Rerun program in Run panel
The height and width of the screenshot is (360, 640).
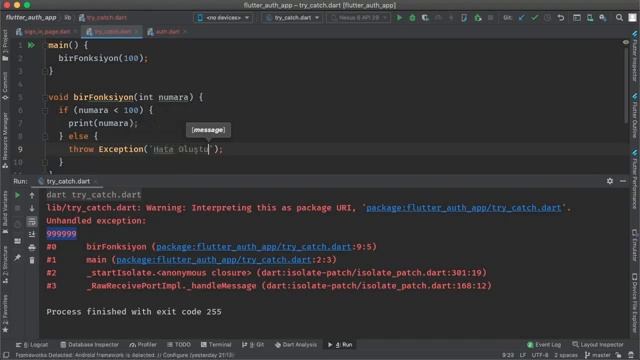(x=18, y=195)
